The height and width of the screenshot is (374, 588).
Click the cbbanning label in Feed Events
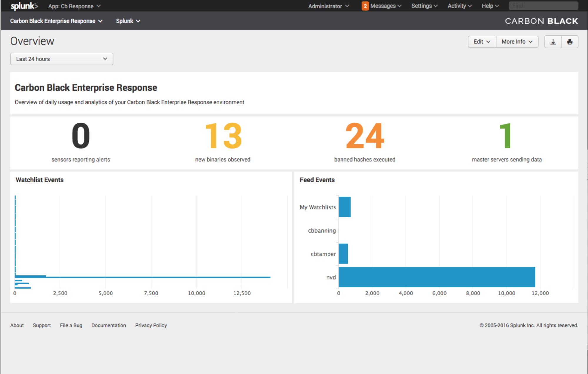click(x=322, y=231)
